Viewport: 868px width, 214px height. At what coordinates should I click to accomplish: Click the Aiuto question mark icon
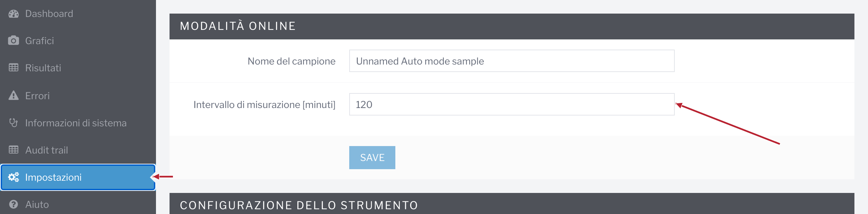pyautogui.click(x=14, y=204)
